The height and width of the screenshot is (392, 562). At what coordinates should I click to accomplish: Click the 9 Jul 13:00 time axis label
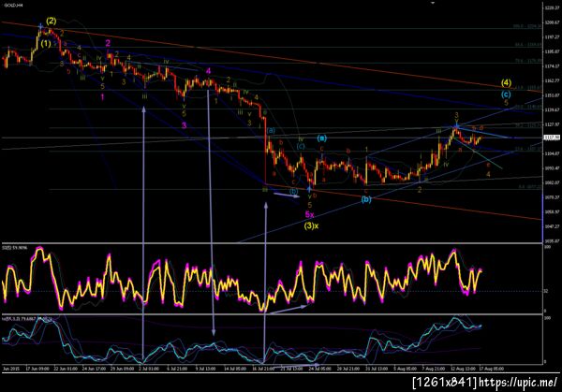(x=205, y=369)
